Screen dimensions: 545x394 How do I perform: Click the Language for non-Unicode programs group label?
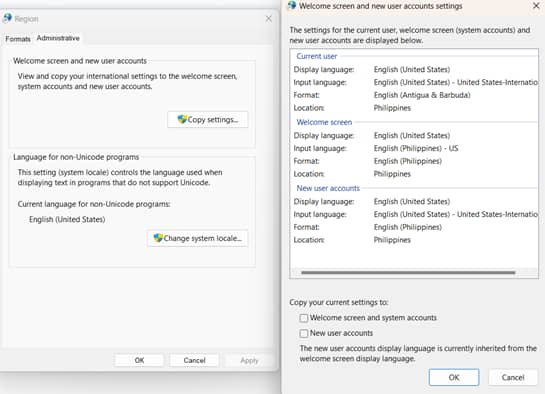(76, 157)
